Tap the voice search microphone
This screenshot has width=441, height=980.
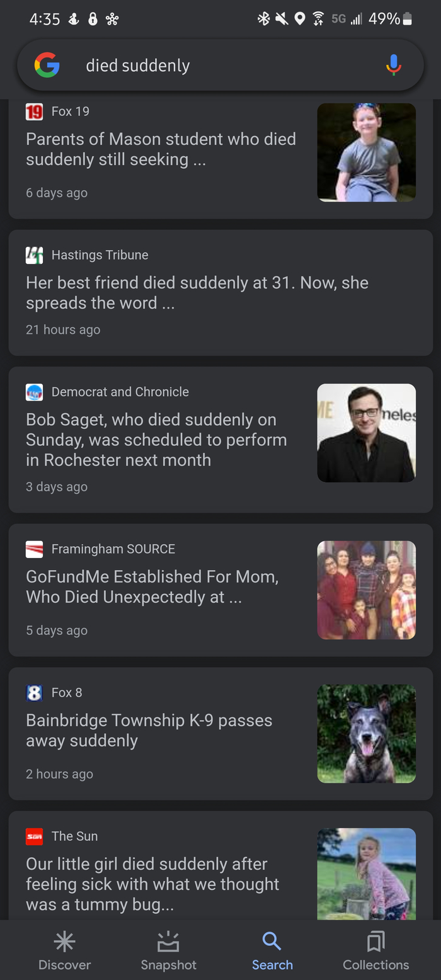point(393,65)
